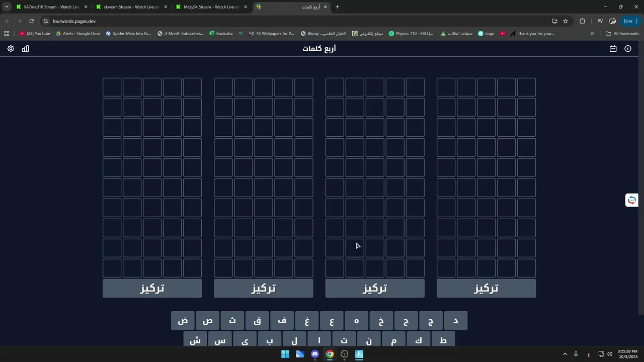Open the YouTube bookmark
Viewport: 644px width, 362px height.
coord(35,34)
